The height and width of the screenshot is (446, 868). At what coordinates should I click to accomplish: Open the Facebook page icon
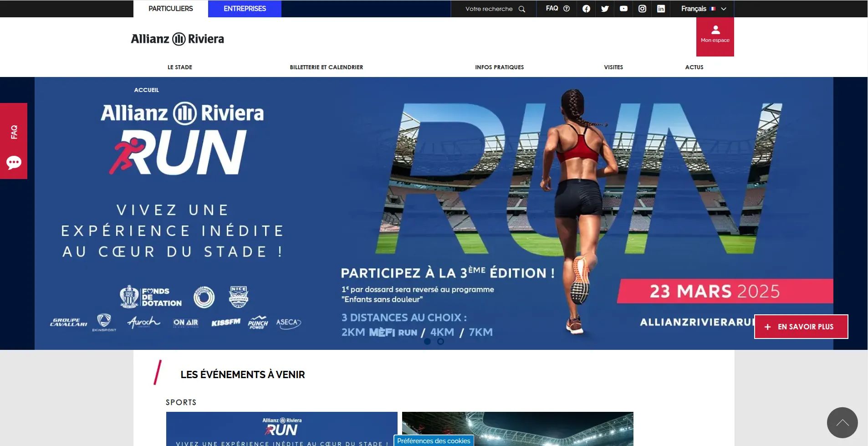point(586,9)
